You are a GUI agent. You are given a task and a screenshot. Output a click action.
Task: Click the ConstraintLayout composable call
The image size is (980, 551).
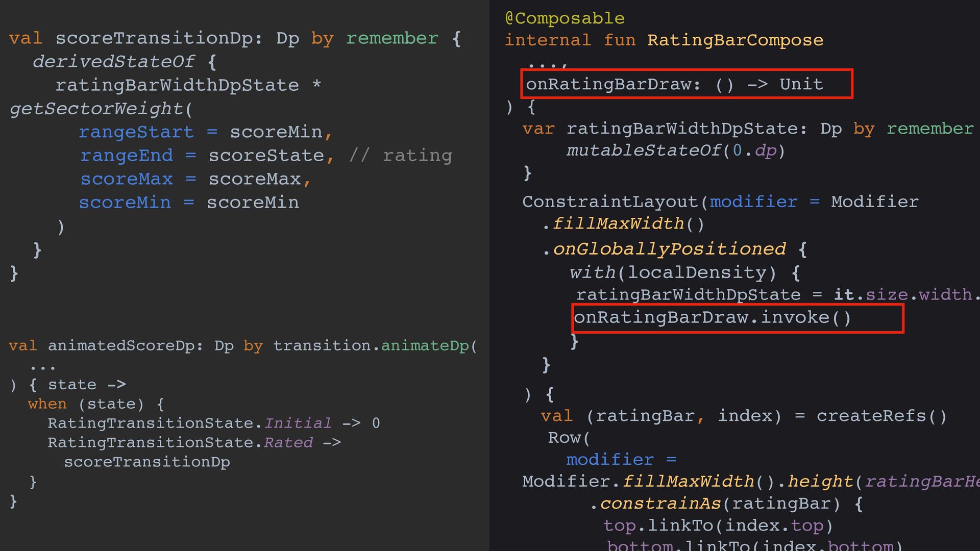(610, 202)
